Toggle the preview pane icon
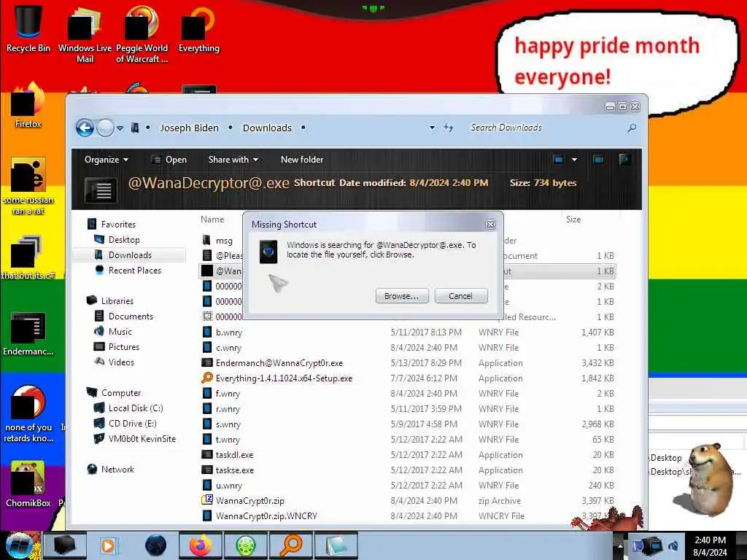The image size is (747, 560). point(599,160)
